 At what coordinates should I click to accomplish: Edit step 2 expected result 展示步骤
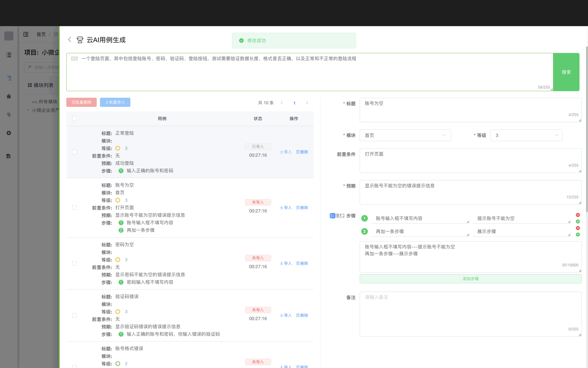coord(521,231)
